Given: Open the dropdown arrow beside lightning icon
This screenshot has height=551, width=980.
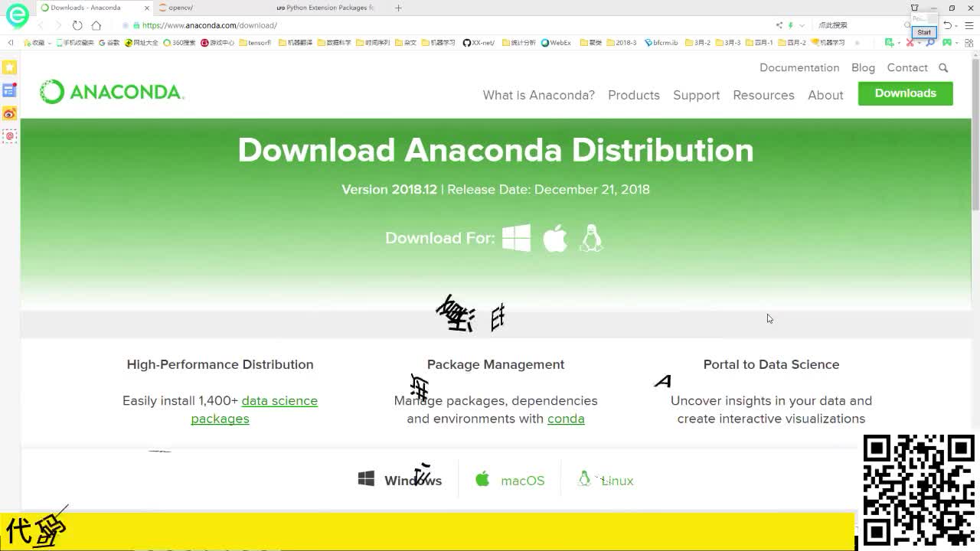Looking at the screenshot, I should pos(802,25).
